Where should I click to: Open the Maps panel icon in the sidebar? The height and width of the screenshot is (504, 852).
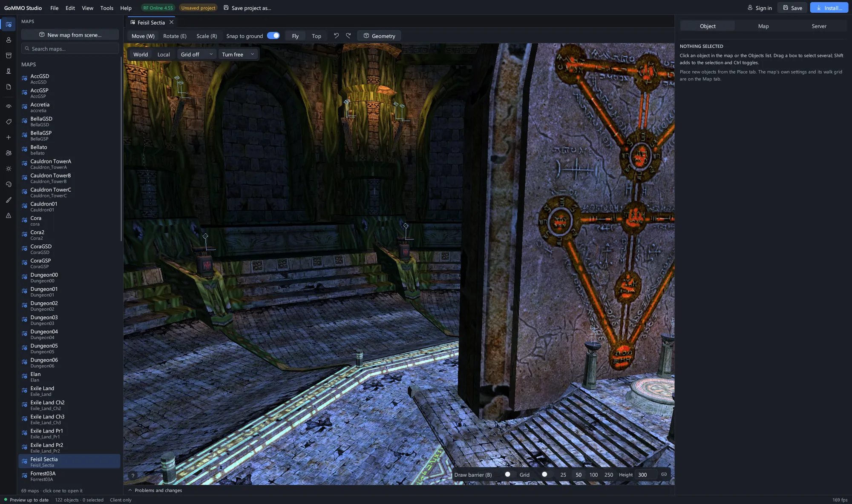coord(9,24)
